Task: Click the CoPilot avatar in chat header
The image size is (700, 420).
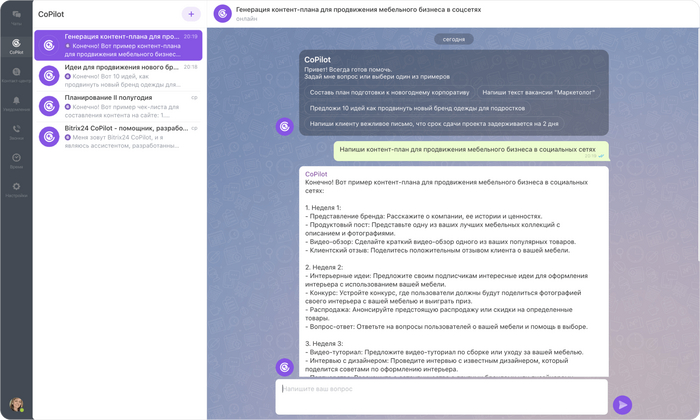Action: pyautogui.click(x=222, y=13)
